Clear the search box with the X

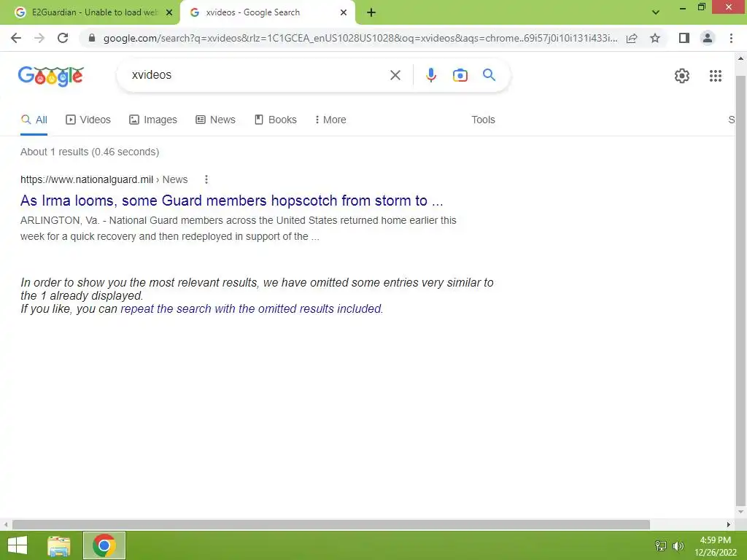click(x=395, y=75)
